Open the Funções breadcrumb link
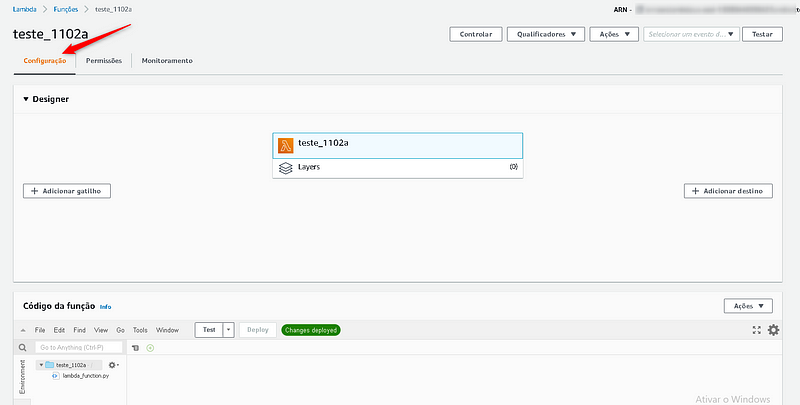Viewport: 800px width, 405px height. pos(66,9)
